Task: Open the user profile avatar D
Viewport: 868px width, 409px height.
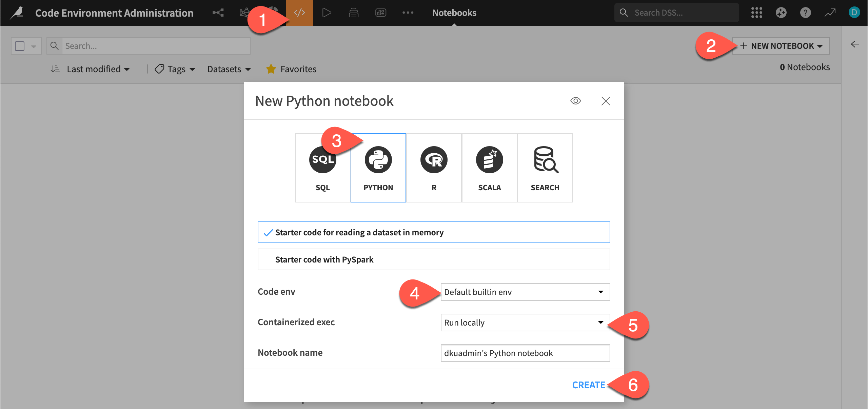Action: (854, 13)
